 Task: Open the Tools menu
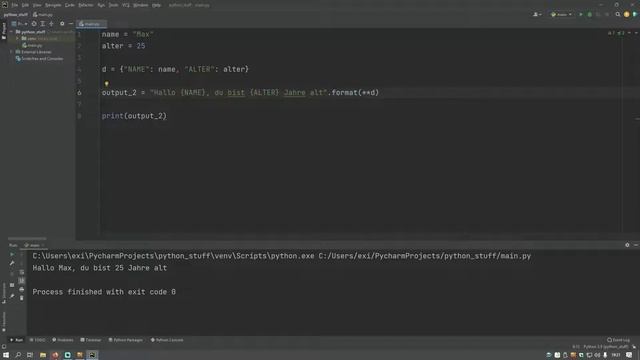pos(113,5)
